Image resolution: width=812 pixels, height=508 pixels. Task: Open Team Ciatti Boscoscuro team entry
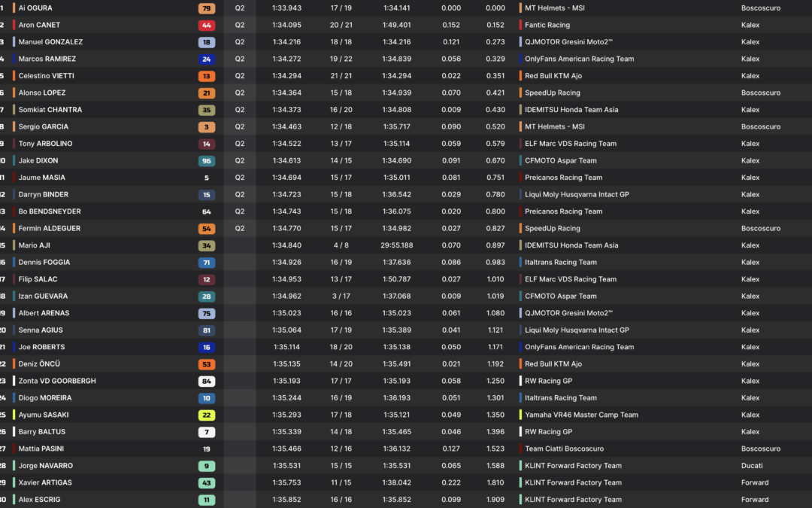click(564, 449)
